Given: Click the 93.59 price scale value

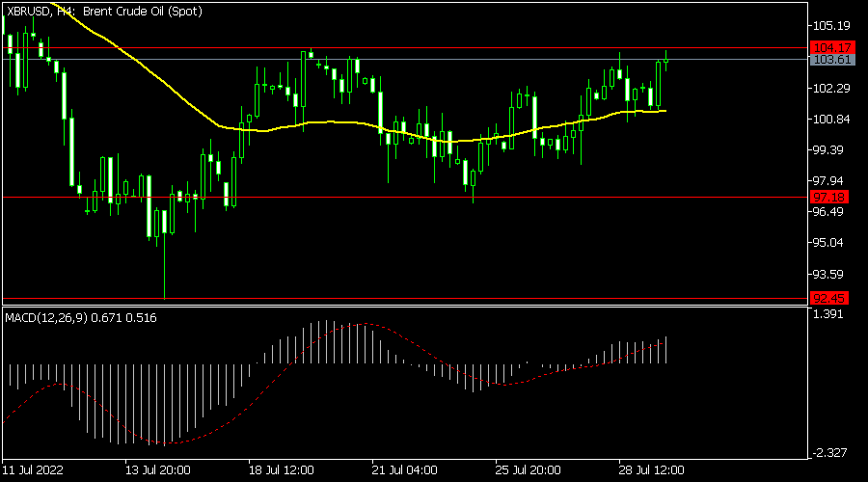Looking at the screenshot, I should [828, 275].
